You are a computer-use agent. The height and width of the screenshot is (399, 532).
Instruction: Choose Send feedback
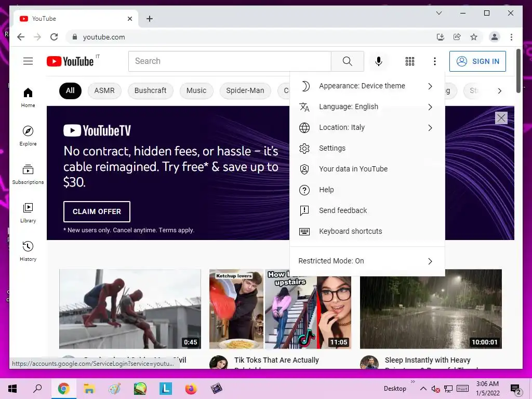(367, 210)
